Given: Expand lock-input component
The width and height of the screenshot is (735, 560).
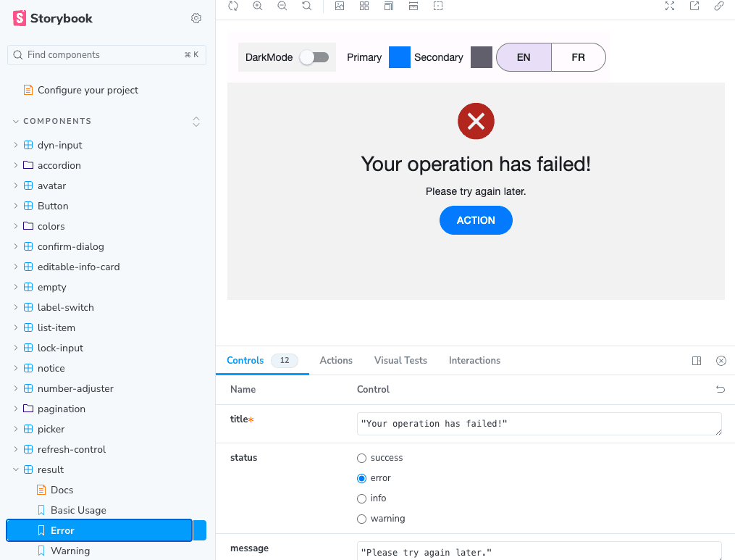Looking at the screenshot, I should tap(61, 348).
